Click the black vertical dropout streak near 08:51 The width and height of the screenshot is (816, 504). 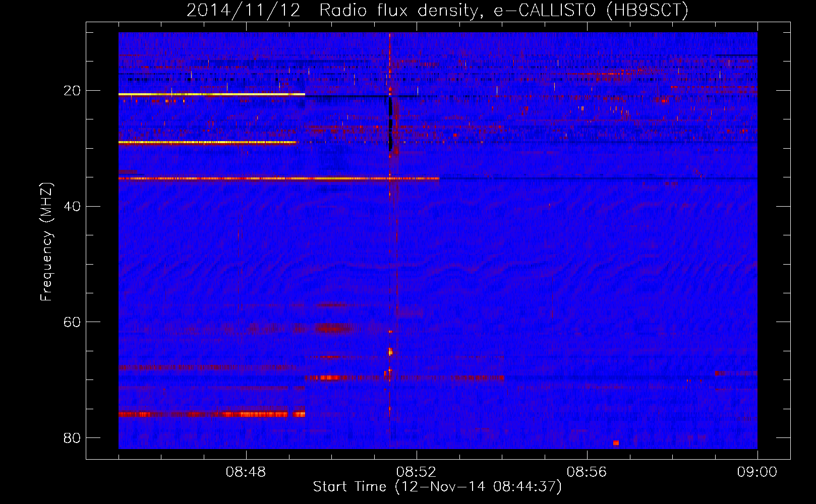tap(390, 123)
